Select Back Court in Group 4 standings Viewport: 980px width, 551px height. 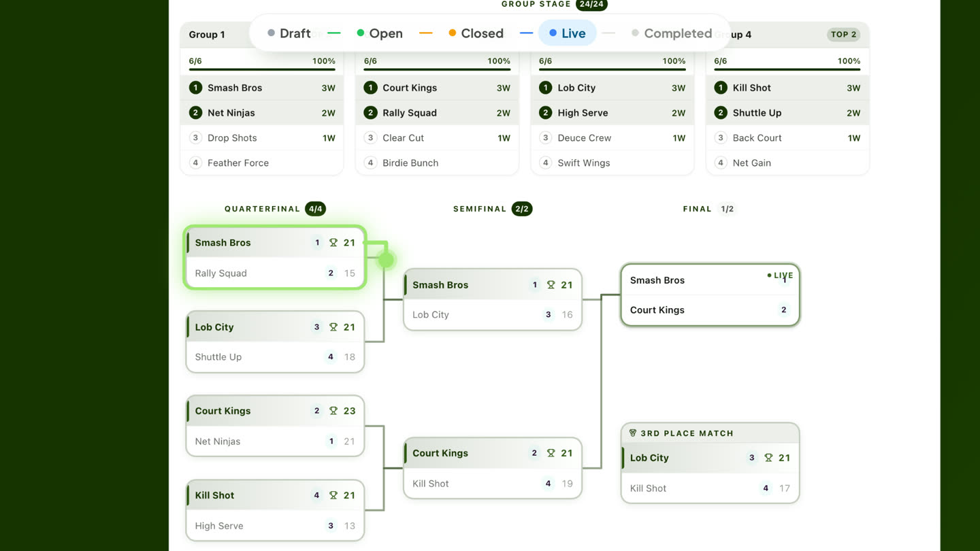[x=787, y=138]
